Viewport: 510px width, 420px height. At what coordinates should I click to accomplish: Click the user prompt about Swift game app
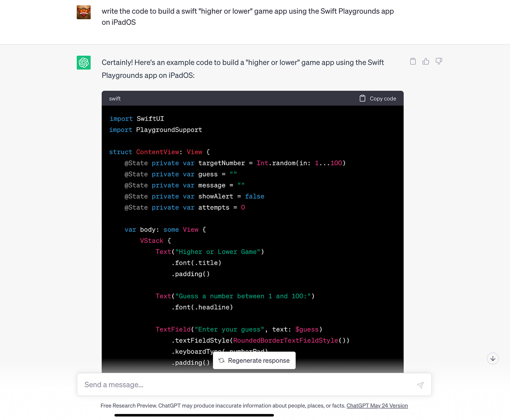click(x=248, y=16)
